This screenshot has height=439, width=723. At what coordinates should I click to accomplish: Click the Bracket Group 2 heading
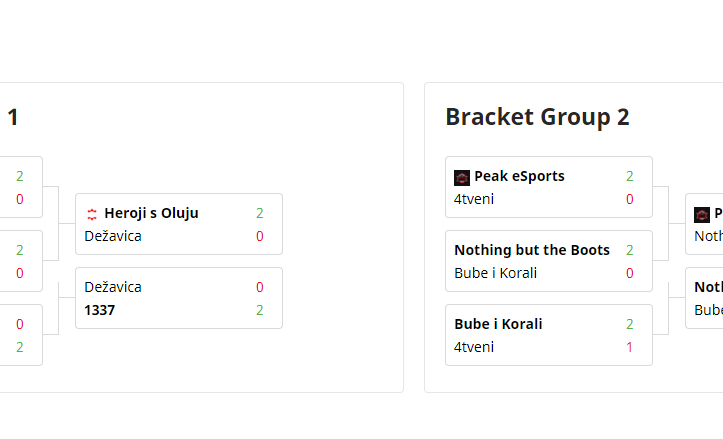point(537,117)
